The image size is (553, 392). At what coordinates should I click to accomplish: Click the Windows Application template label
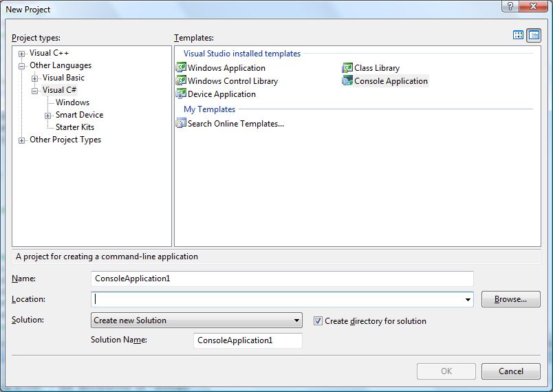226,67
